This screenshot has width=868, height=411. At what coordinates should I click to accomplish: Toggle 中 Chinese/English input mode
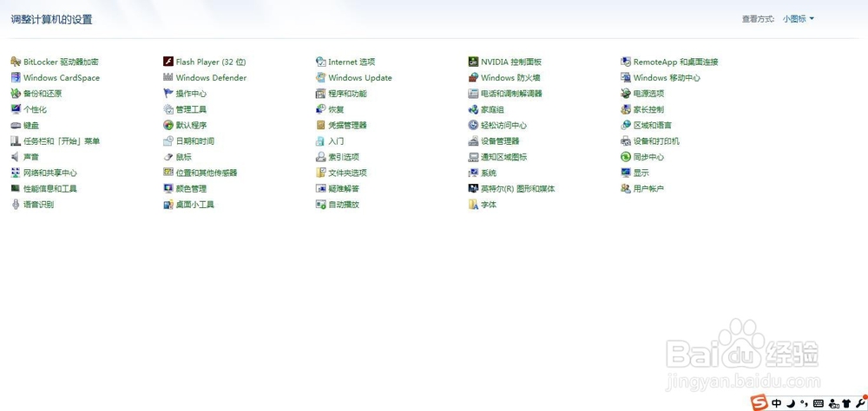point(777,403)
